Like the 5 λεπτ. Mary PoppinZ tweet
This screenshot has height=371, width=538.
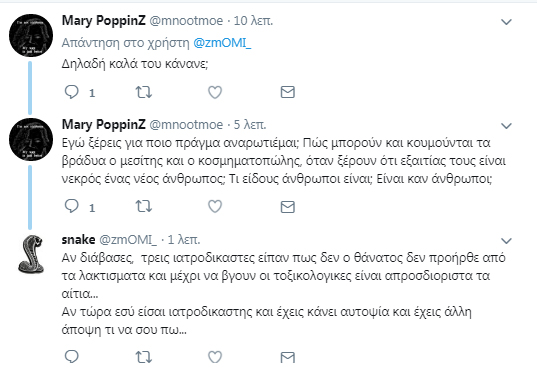(x=215, y=206)
